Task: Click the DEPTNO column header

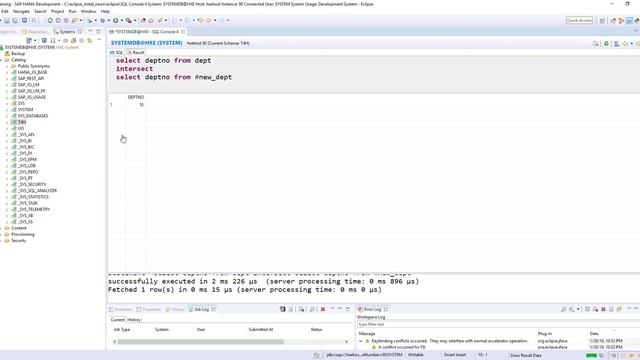Action: (x=136, y=97)
